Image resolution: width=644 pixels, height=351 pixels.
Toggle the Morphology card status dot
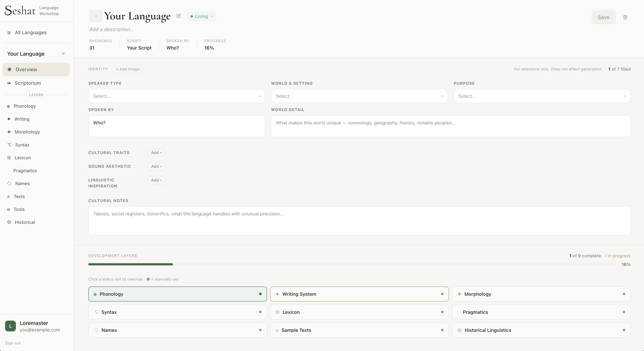tap(624, 294)
